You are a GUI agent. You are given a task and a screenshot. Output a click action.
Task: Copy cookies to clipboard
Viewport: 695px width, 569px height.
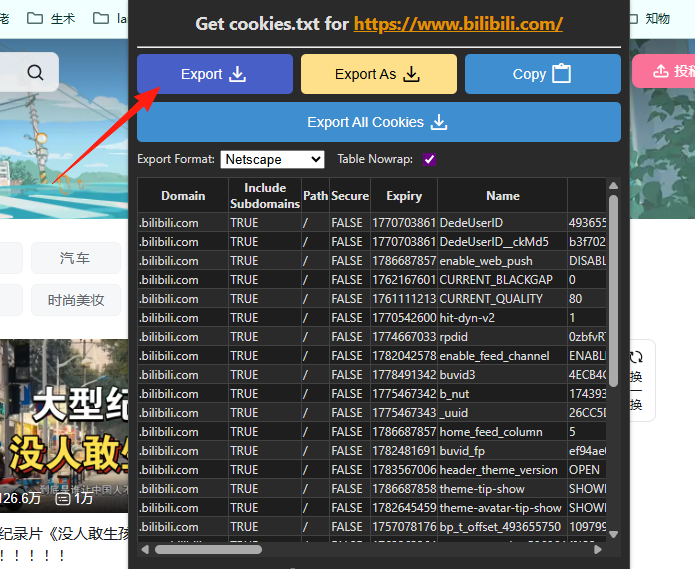[543, 74]
